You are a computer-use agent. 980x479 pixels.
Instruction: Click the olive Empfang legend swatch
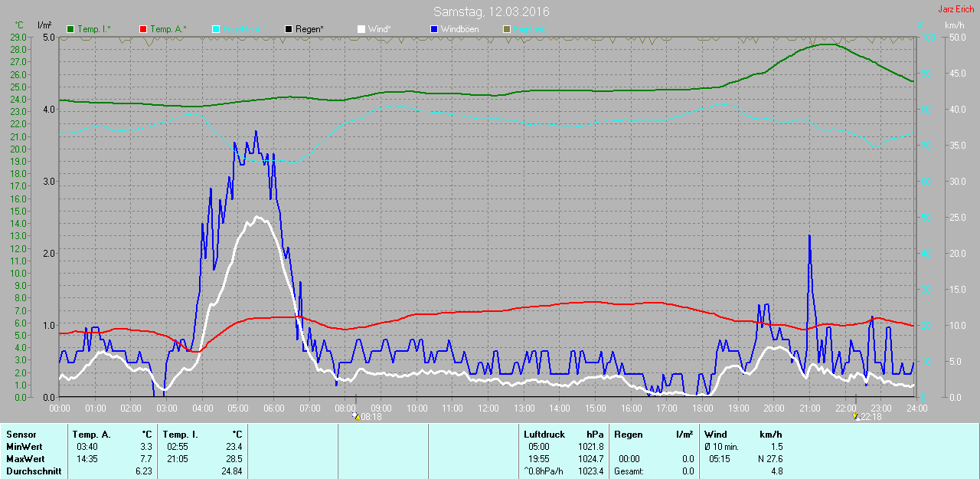pos(505,29)
